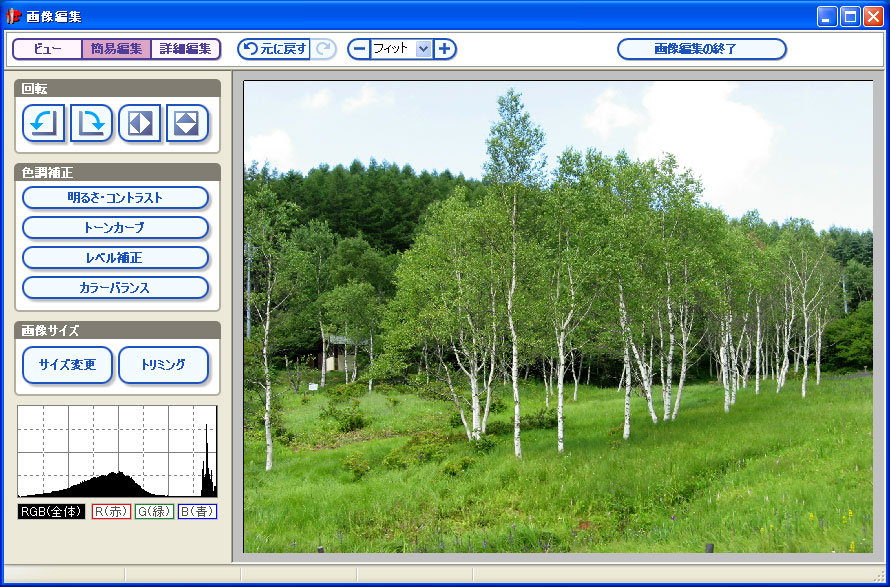Viewport: 890px width, 587px height.
Task: Click サイズ変更 button
Action: pos(68,365)
